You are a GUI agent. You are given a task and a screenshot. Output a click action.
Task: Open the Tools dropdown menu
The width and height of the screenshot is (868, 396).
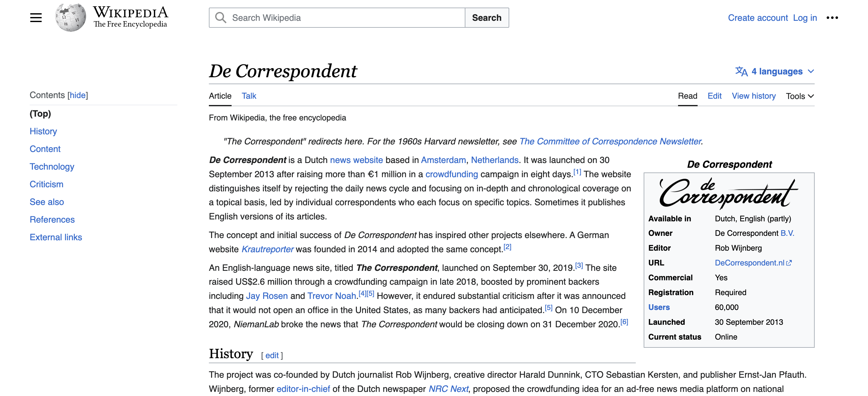[x=800, y=96]
